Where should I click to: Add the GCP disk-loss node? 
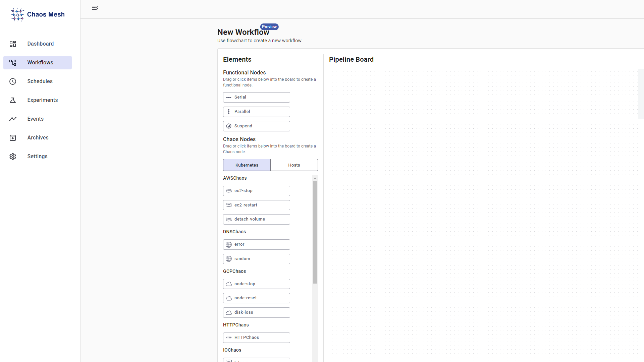click(x=256, y=312)
